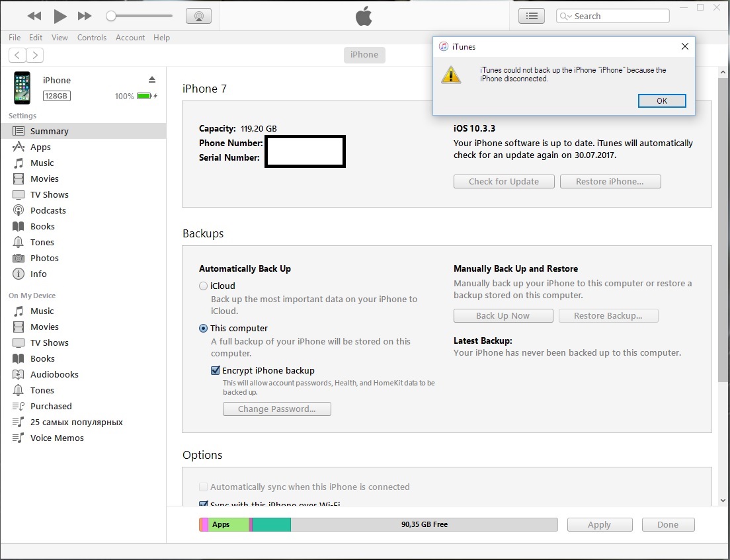Click Books icon under On My Device
730x560 pixels.
18,358
